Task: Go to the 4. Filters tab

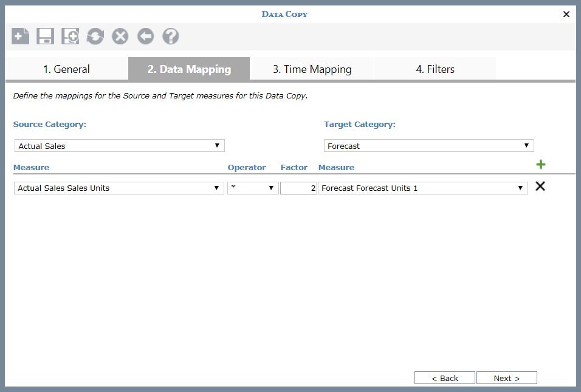Action: 435,69
